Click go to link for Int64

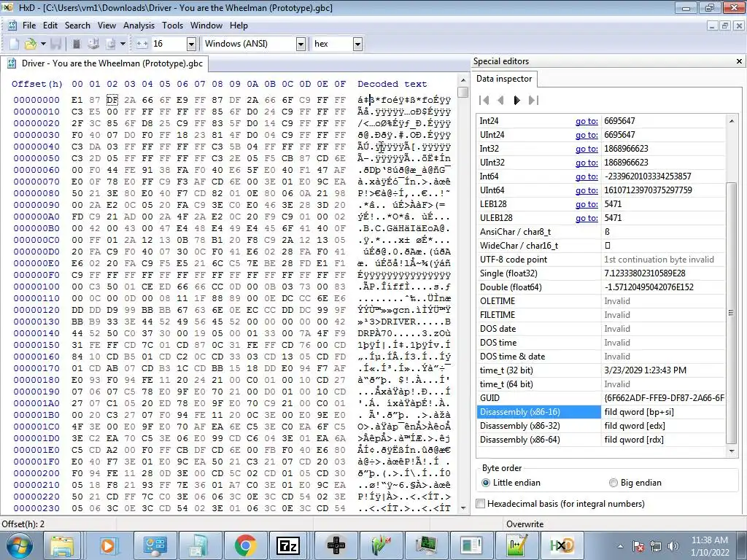pyautogui.click(x=587, y=176)
